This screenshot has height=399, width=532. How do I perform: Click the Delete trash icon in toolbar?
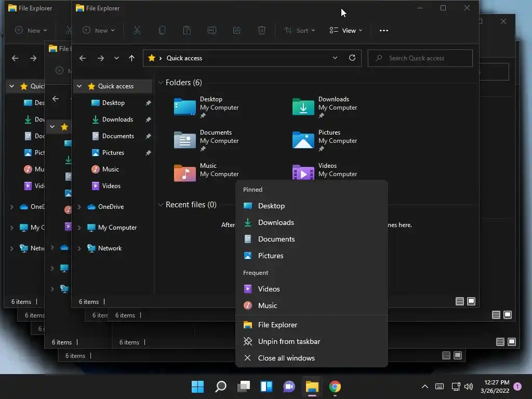click(262, 31)
